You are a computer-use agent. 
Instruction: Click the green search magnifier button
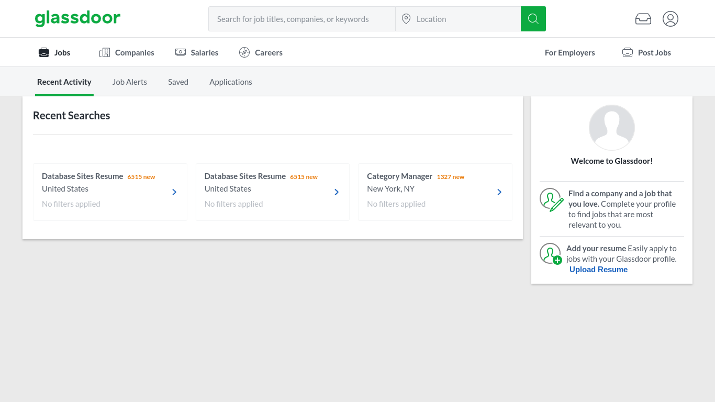pos(533,19)
